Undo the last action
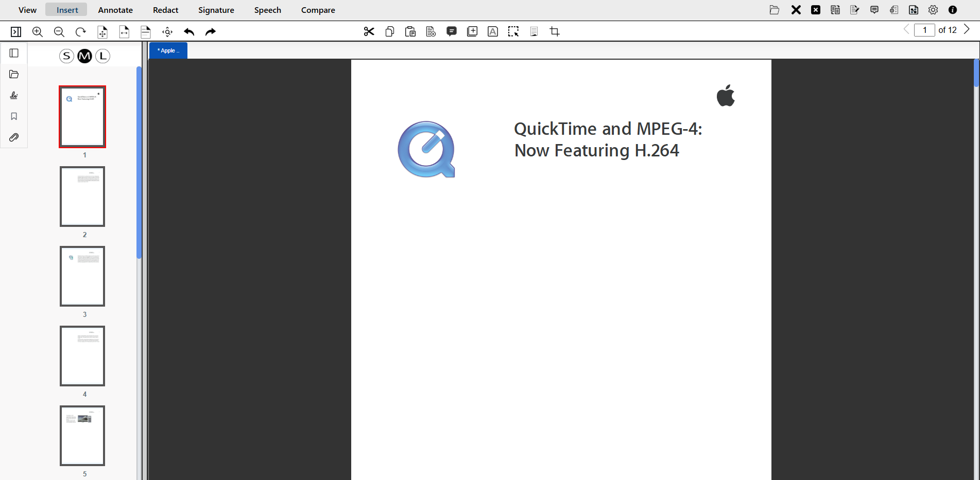The width and height of the screenshot is (980, 480). coord(189,31)
